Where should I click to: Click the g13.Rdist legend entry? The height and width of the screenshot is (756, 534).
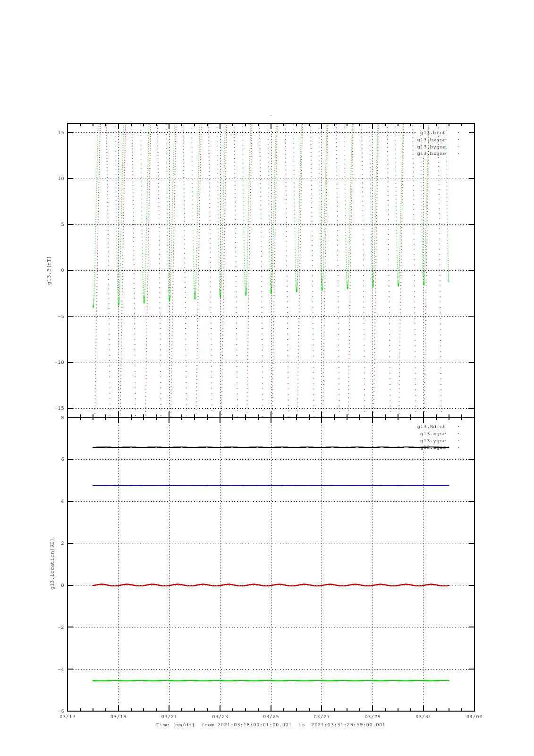coord(431,427)
